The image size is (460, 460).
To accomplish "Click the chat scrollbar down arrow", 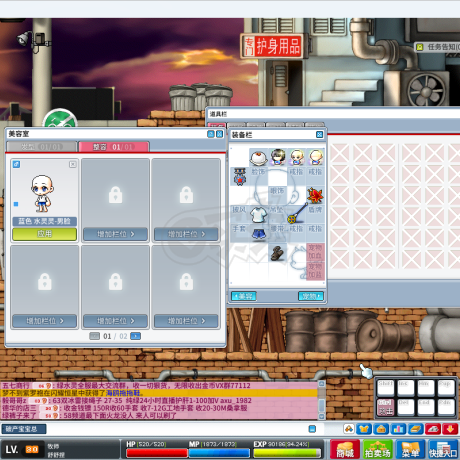I will pyautogui.click(x=322, y=416).
